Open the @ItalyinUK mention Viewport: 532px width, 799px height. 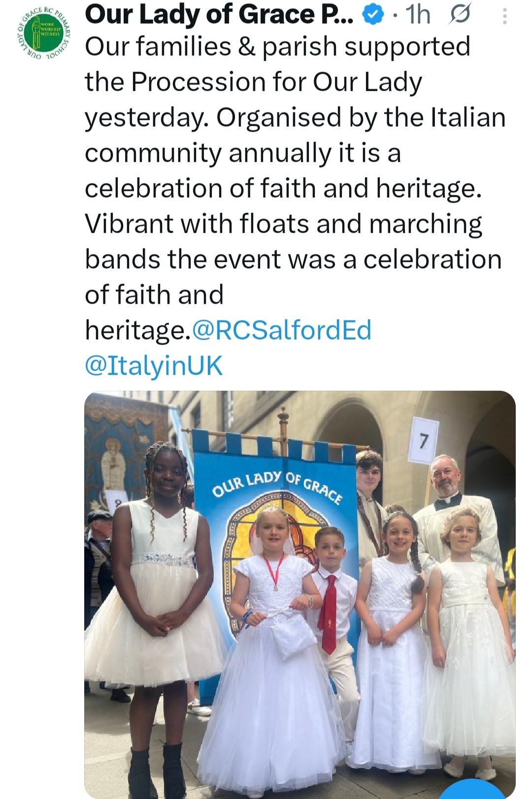[154, 366]
